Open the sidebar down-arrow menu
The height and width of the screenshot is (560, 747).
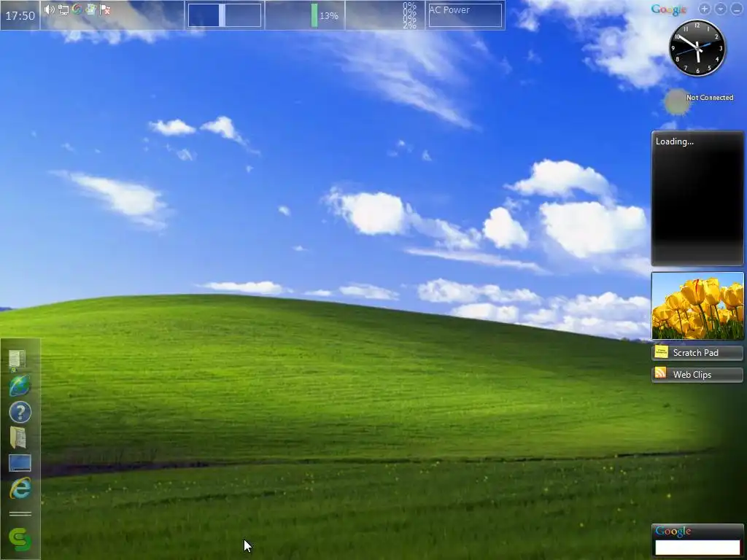point(721,9)
